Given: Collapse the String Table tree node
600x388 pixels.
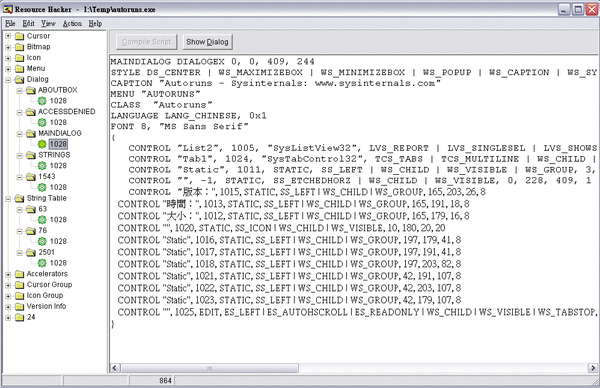Looking at the screenshot, I should (x=8, y=199).
